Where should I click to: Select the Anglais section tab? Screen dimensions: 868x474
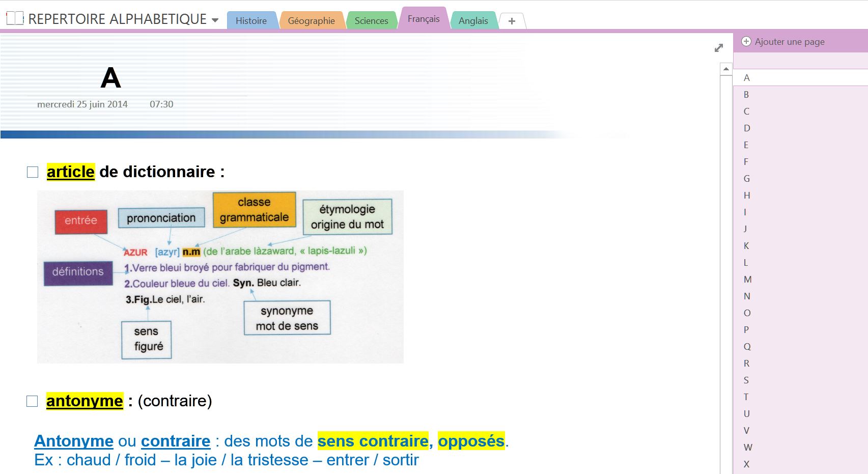(x=473, y=21)
